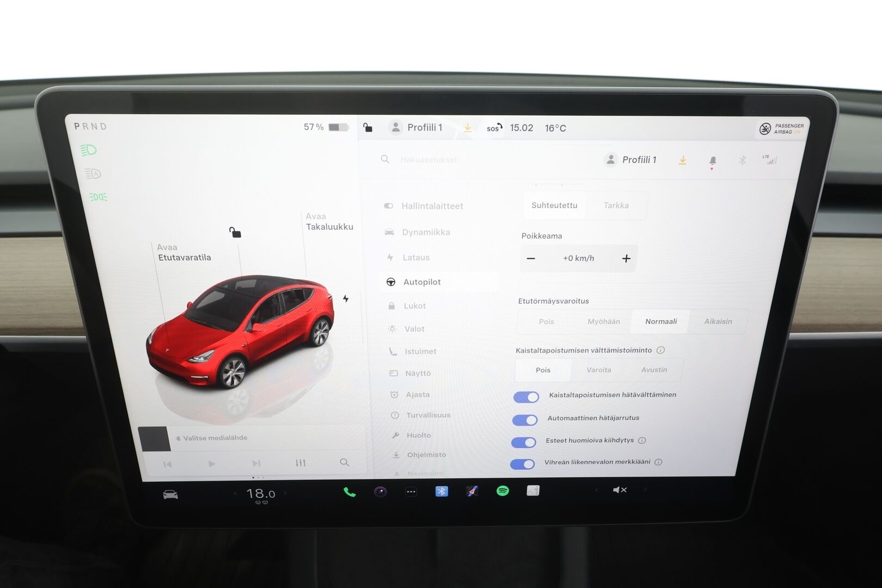
Task: Tap the SOS icon in the top bar
Action: [494, 128]
